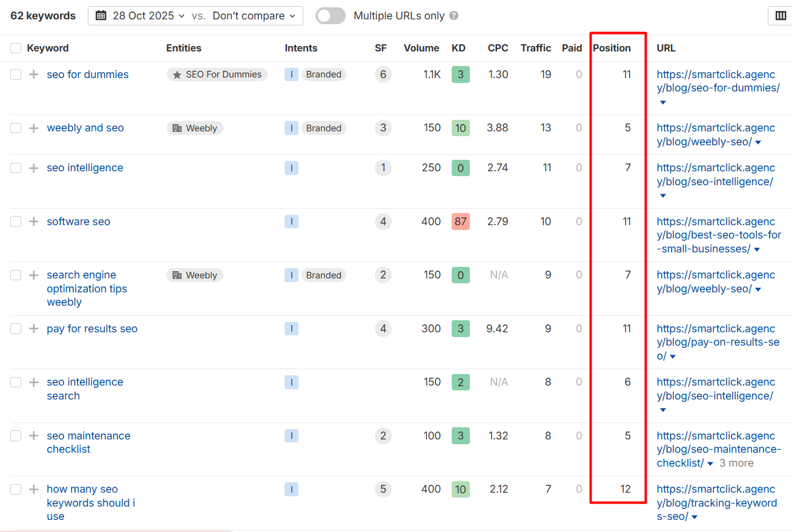Image resolution: width=792 pixels, height=532 pixels.
Task: Click the 3 more link for seo-maintenance-checklist
Action: (736, 463)
